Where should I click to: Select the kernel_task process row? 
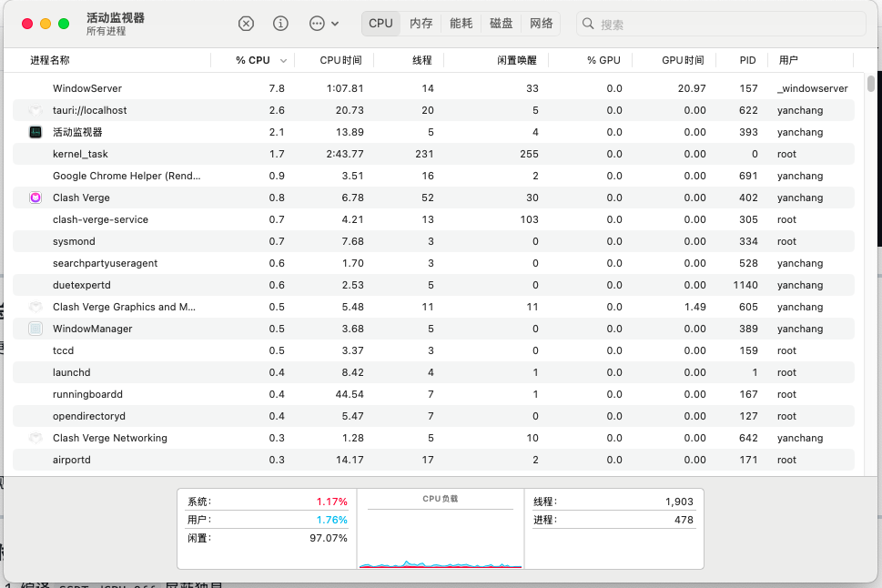pyautogui.click(x=273, y=154)
